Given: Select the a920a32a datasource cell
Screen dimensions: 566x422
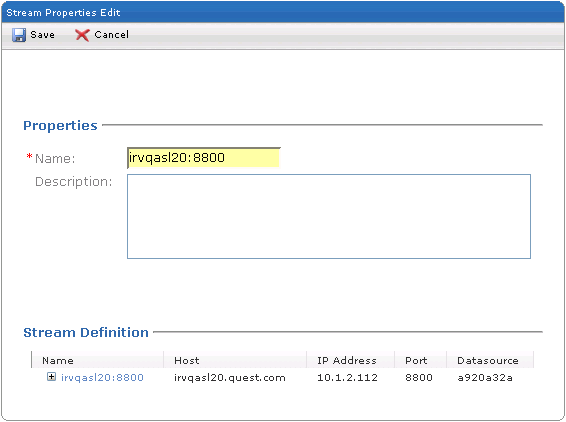Looking at the screenshot, I should (x=485, y=378).
